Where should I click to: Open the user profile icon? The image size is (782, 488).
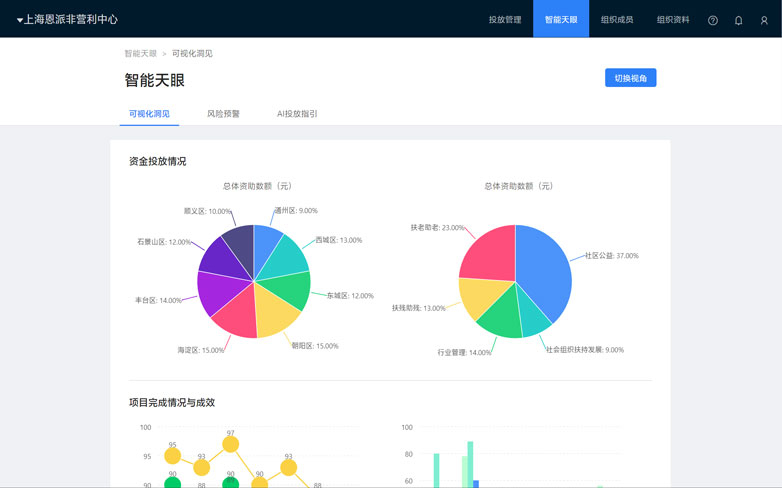[x=764, y=20]
